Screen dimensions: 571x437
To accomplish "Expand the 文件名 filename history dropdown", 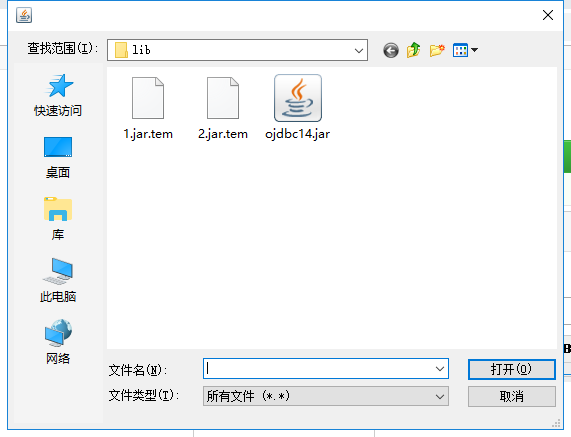I will (440, 369).
